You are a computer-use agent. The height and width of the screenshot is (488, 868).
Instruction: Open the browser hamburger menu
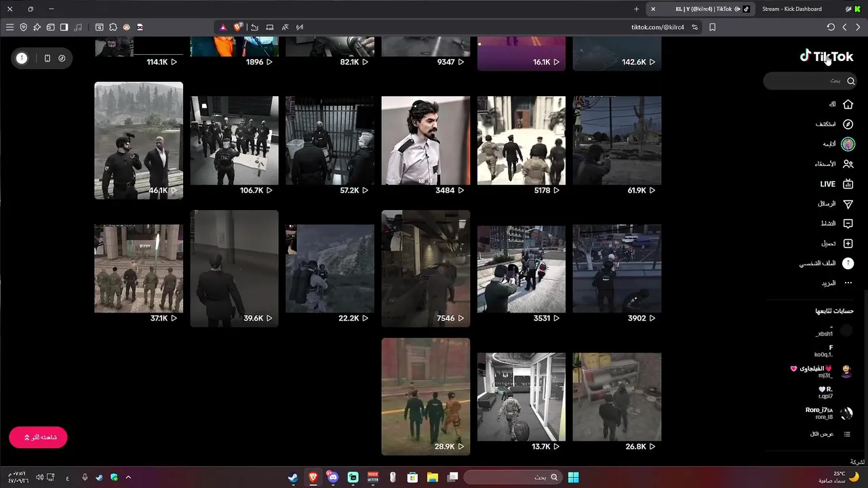(9, 27)
